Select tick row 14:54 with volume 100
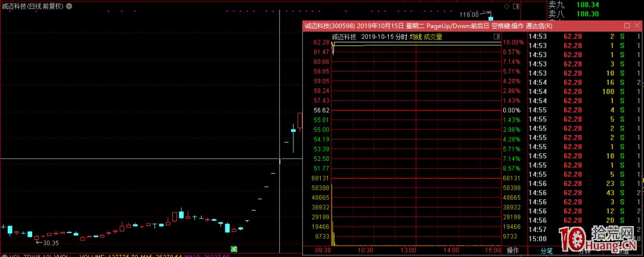Viewport: 644px width, 257px height. [x=585, y=92]
